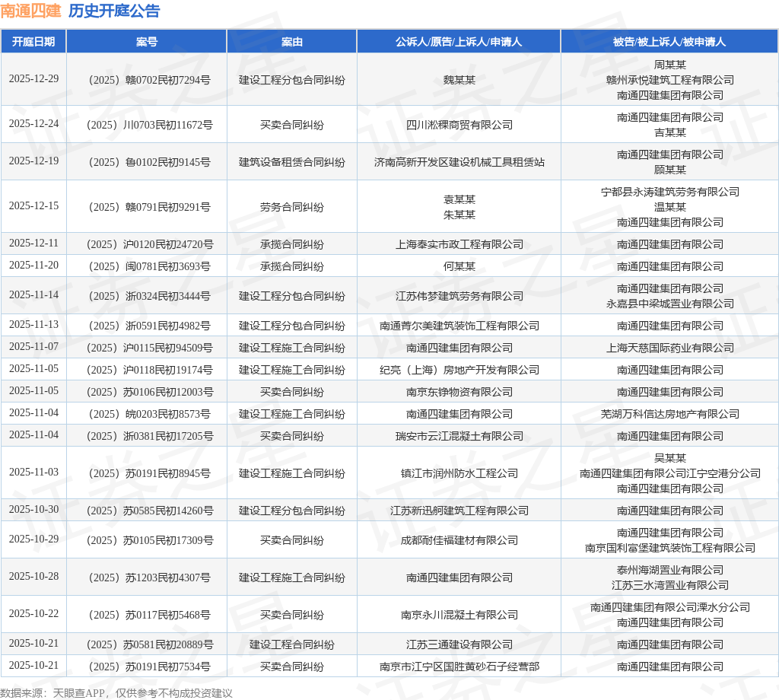Click plaintiff 袁某某
The height and width of the screenshot is (700, 779).
[x=459, y=199]
